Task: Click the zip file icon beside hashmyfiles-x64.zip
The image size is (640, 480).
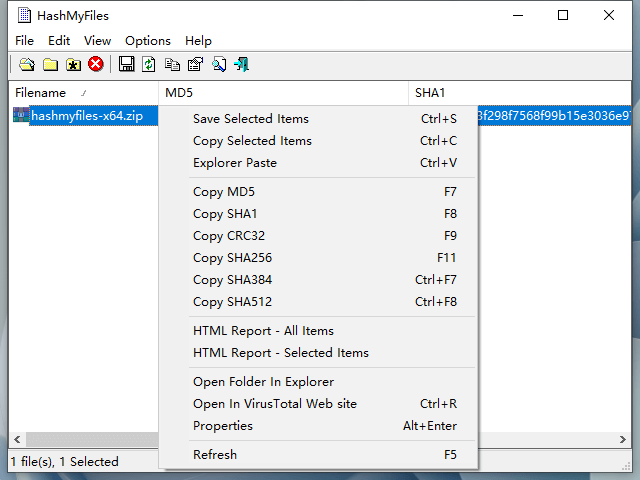Action: click(x=21, y=115)
